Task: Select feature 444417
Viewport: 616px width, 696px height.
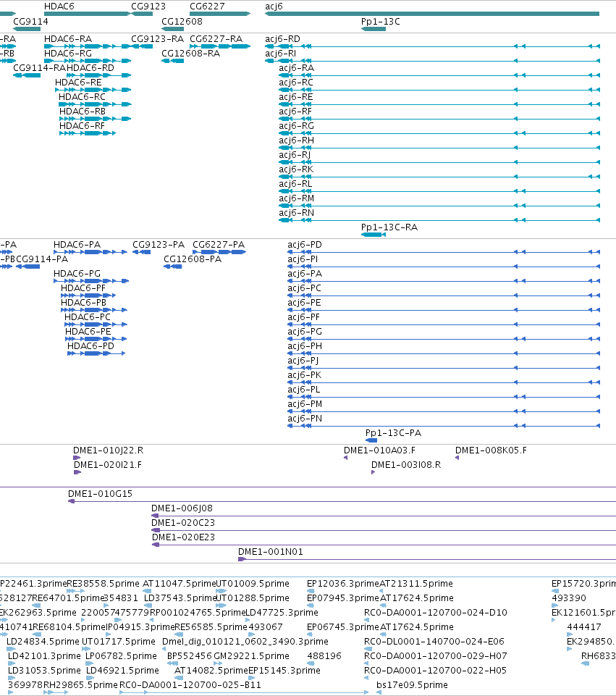Action: [x=584, y=626]
